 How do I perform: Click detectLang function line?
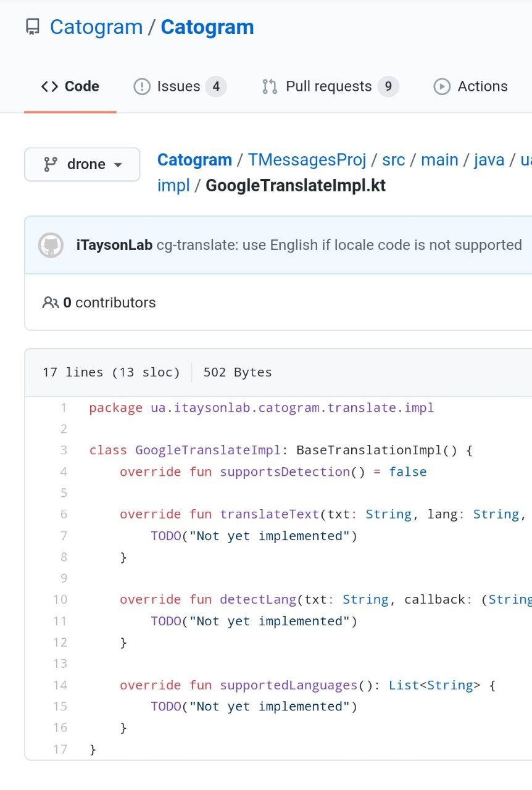point(326,599)
